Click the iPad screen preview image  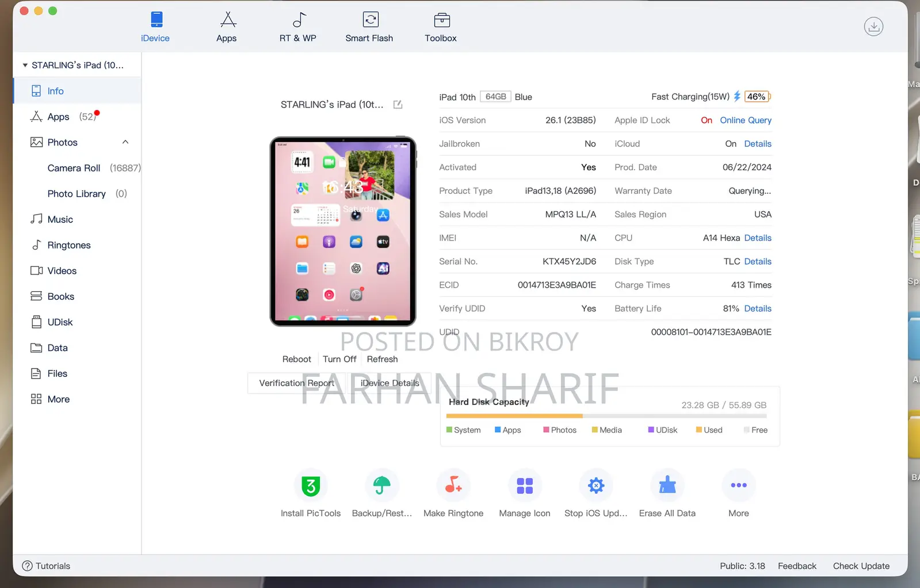[x=343, y=231]
